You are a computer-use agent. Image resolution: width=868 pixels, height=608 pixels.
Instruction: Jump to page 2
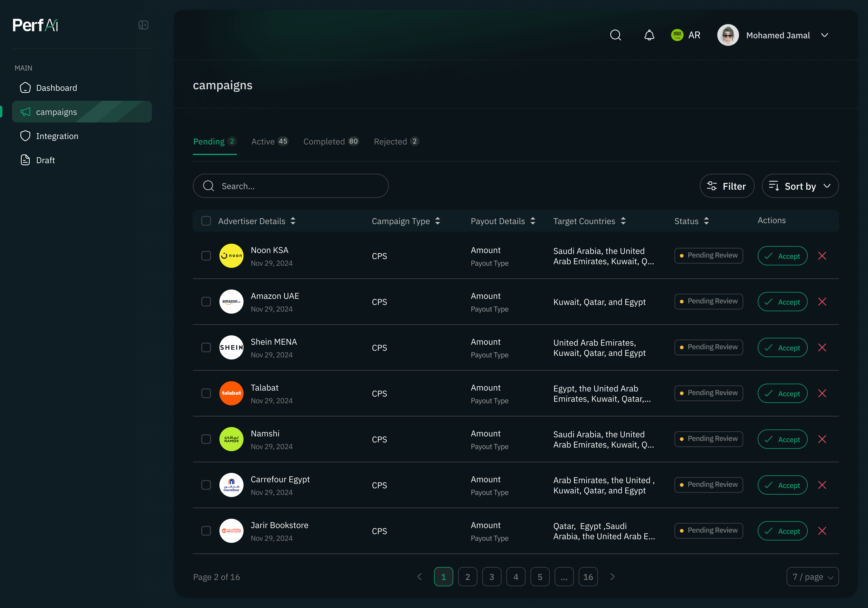click(x=468, y=577)
